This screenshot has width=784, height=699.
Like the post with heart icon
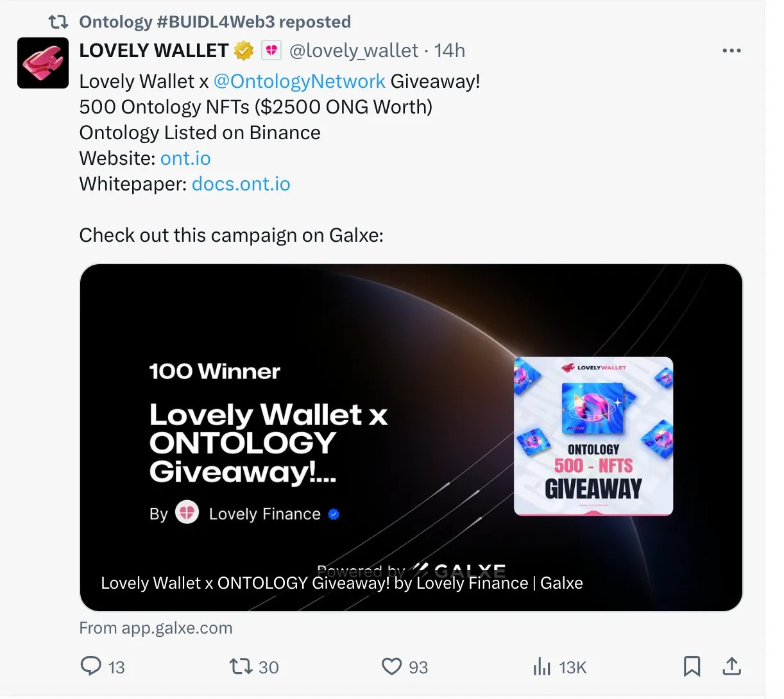pos(391,666)
